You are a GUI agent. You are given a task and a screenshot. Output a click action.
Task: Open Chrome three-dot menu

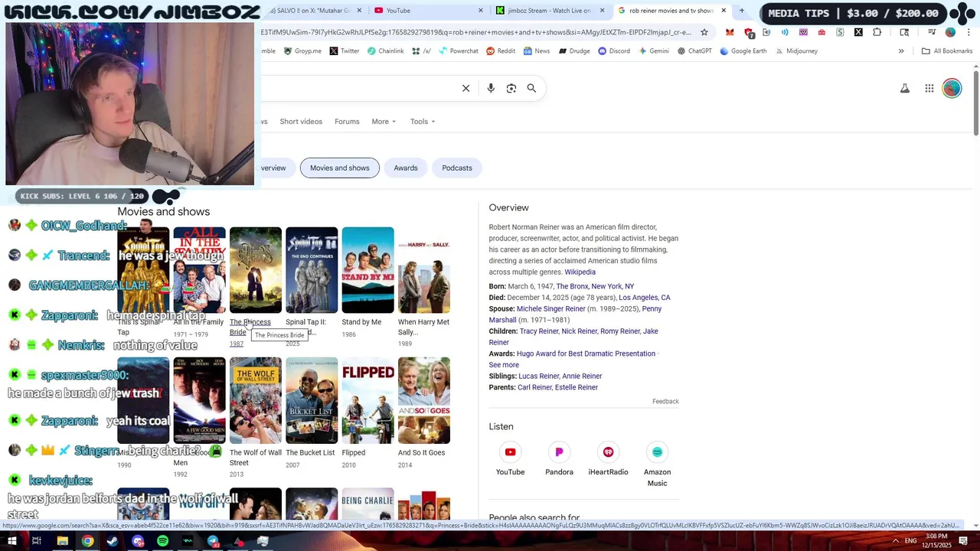pyautogui.click(x=969, y=32)
